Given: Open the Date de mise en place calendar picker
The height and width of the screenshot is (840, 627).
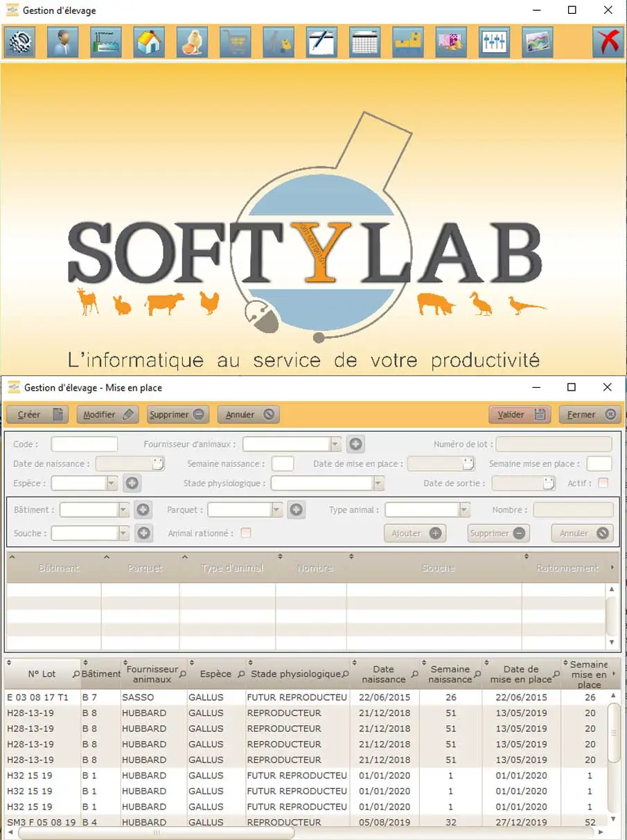Looking at the screenshot, I should pyautogui.click(x=469, y=464).
